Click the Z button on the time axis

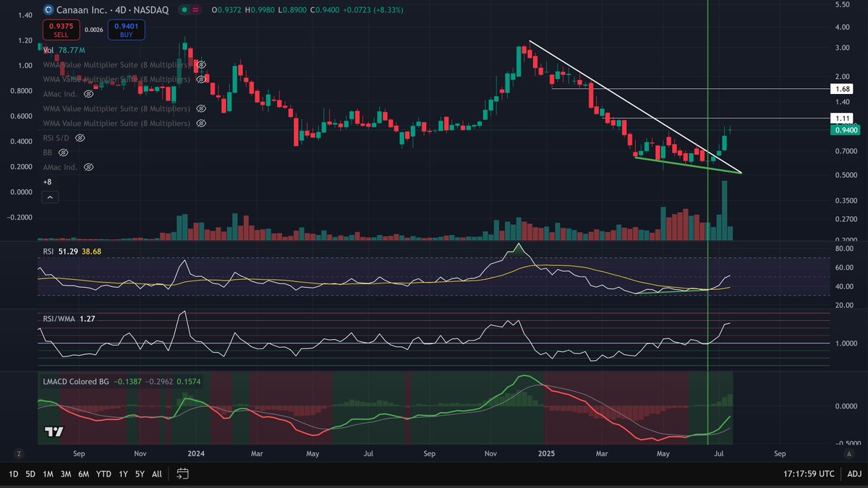(18, 453)
